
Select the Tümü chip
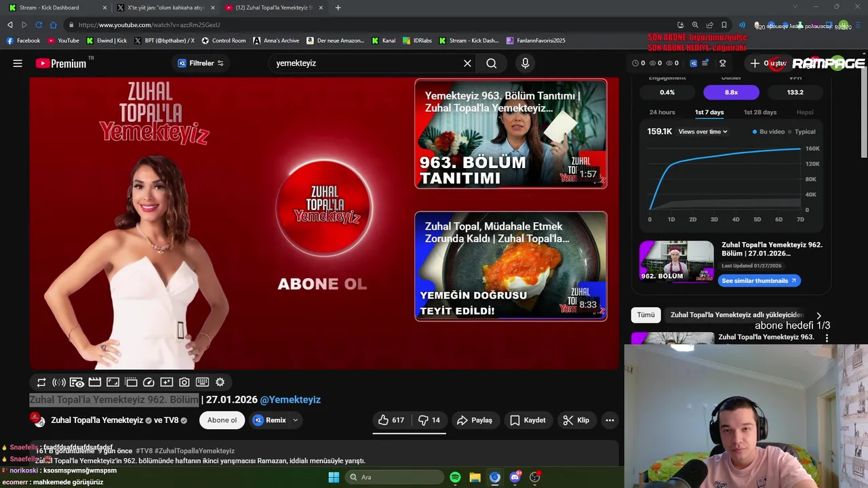[646, 314]
